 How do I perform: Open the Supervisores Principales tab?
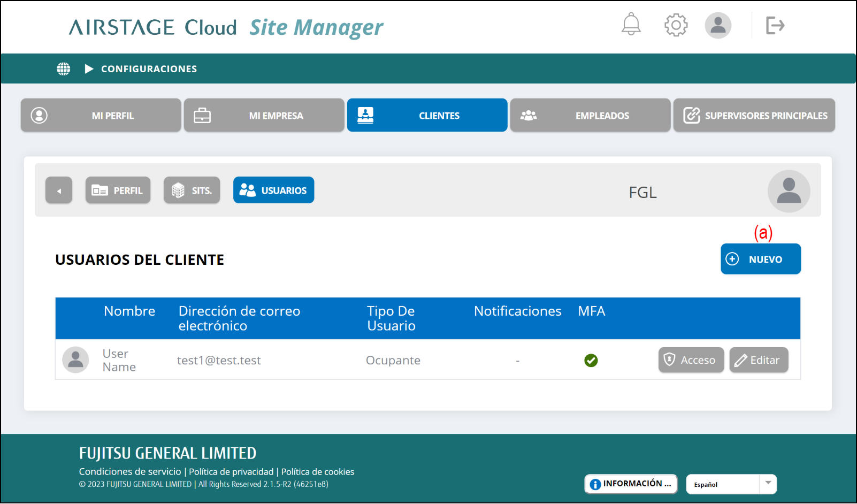754,116
